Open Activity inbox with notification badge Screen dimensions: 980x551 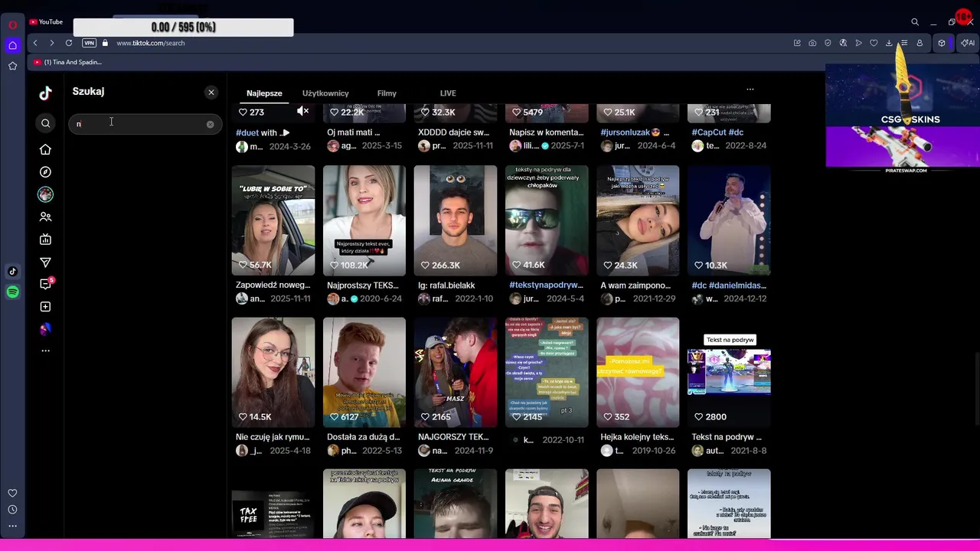45,284
